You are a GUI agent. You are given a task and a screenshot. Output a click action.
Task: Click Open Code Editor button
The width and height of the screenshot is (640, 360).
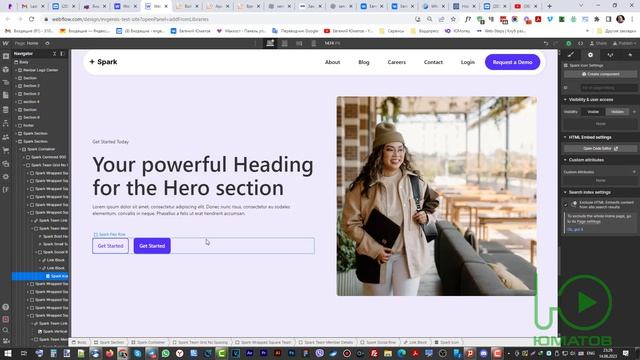tap(600, 149)
